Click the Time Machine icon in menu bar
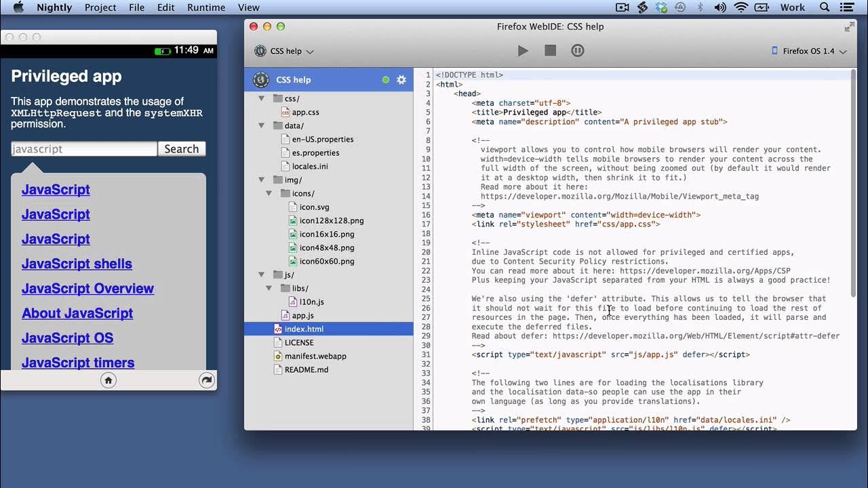 (x=680, y=7)
